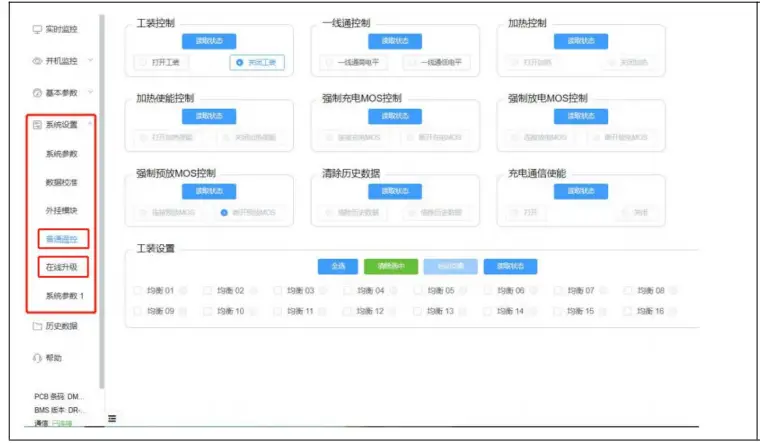This screenshot has height=443, width=760.
Task: Click the folder icon beside 历史数据
Action: 37,326
